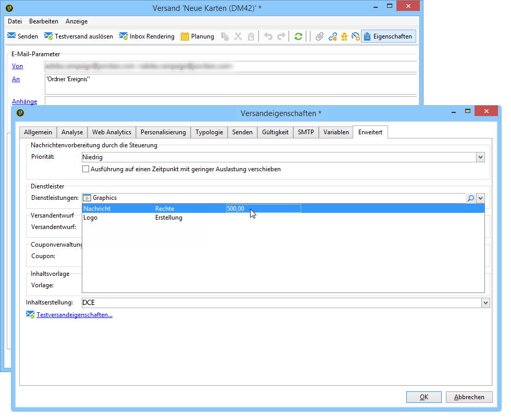Click the chain link tracking icon

click(332, 36)
